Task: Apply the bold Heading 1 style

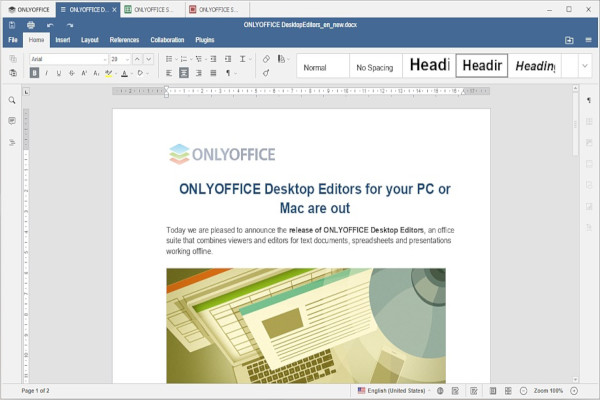Action: pos(429,66)
